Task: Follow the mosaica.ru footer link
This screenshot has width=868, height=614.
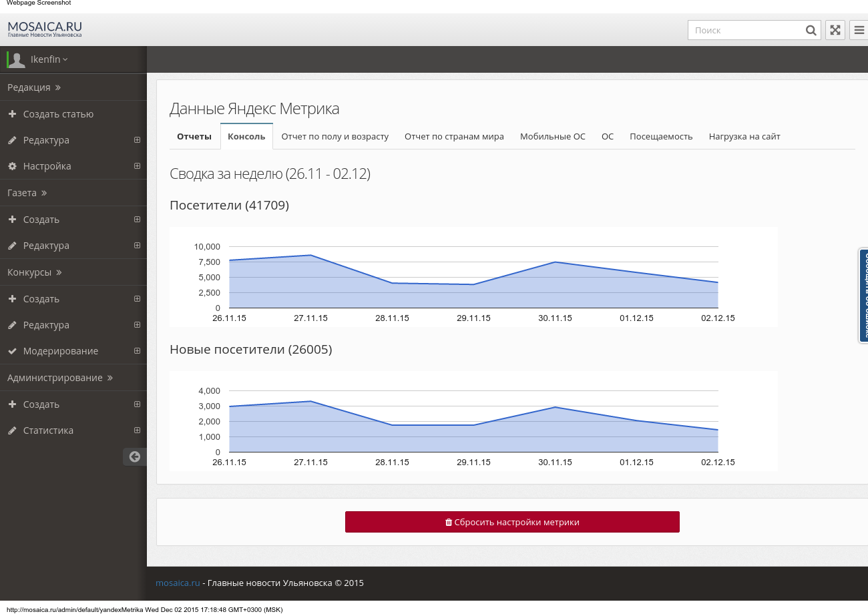Action: point(178,583)
